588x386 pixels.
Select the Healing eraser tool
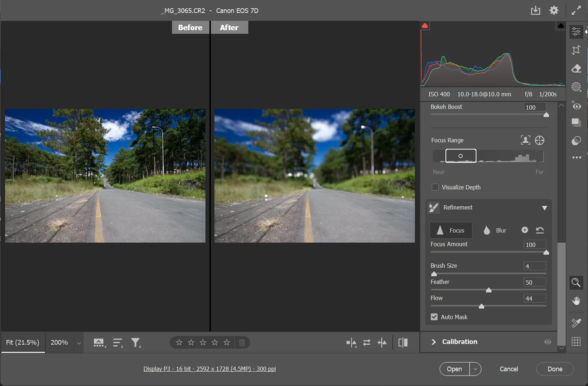[576, 69]
